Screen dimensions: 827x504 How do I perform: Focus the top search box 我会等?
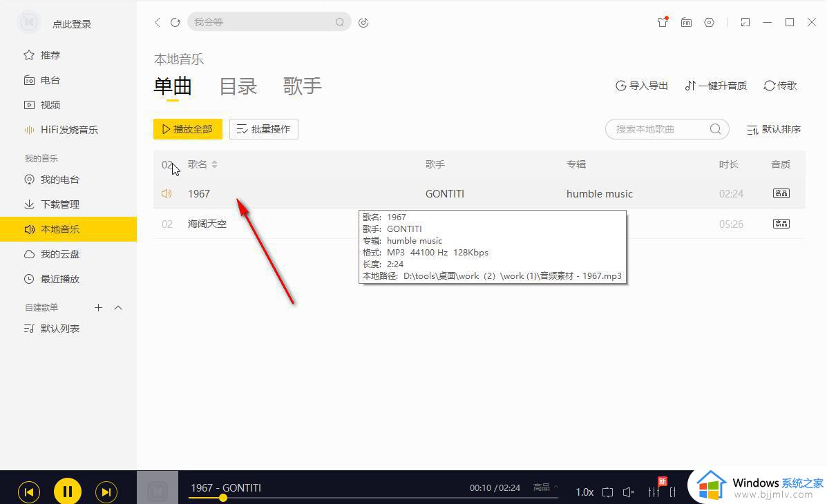(x=269, y=22)
